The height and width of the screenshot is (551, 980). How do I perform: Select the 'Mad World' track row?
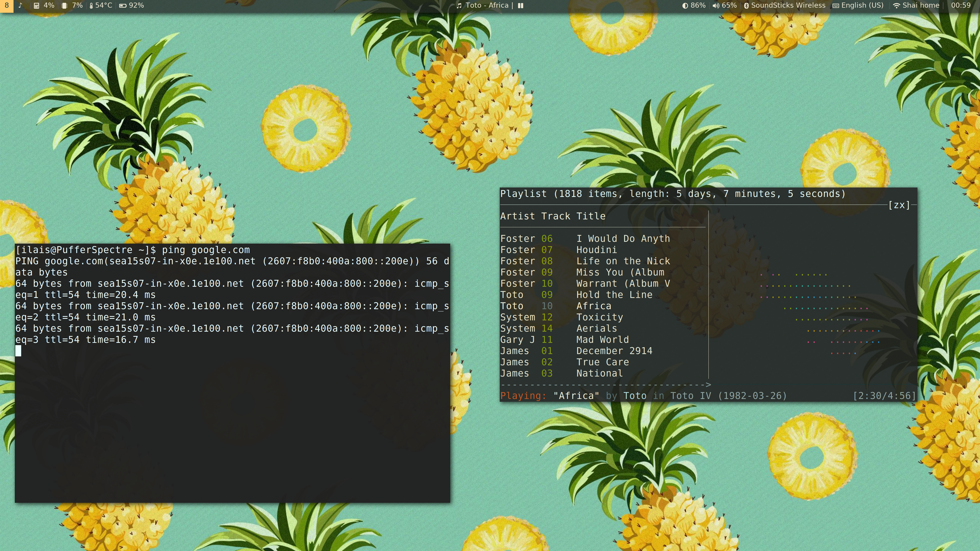[603, 340]
